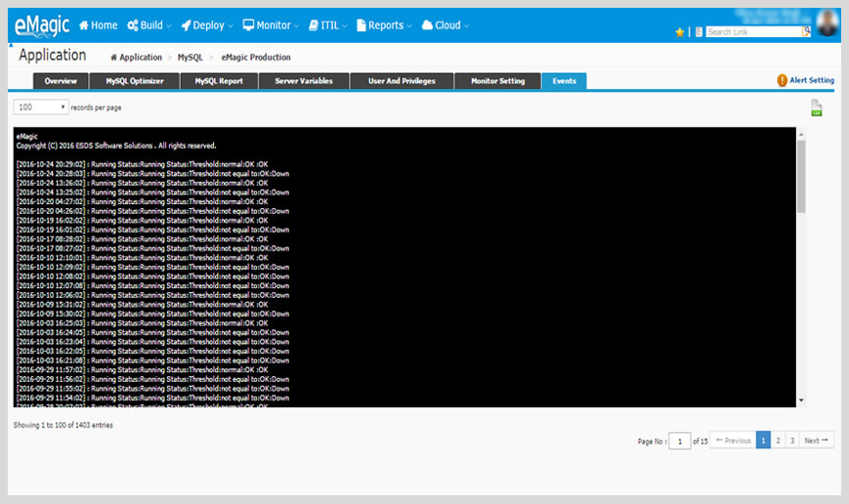Click log entry 2016-10-19 16:02:02
The height and width of the screenshot is (504, 849).
coord(142,221)
